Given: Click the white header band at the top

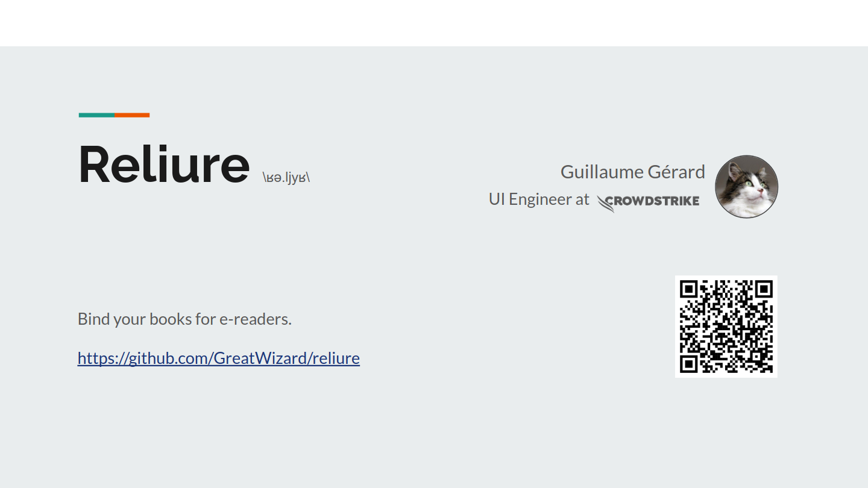Looking at the screenshot, I should click(x=434, y=23).
